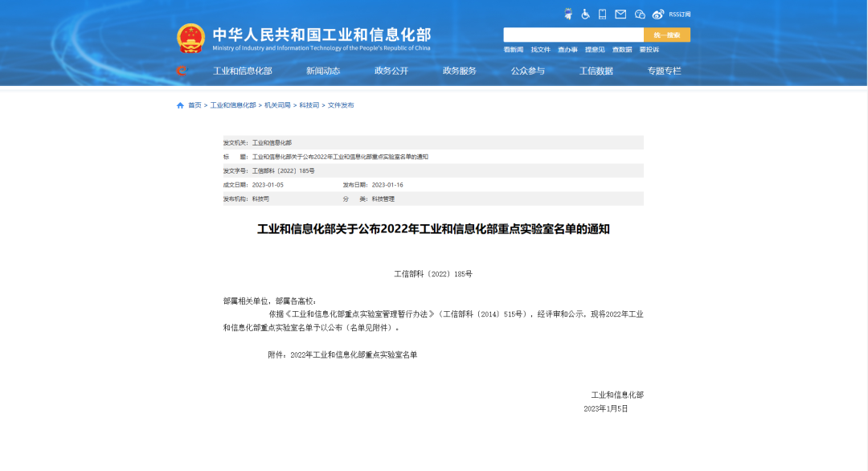868x471 pixels.
Task: Select 查办事 under the search box
Action: 567,50
